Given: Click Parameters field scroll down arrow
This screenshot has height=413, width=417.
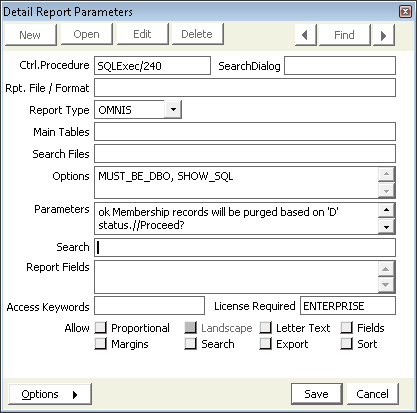Looking at the screenshot, I should pyautogui.click(x=386, y=227).
